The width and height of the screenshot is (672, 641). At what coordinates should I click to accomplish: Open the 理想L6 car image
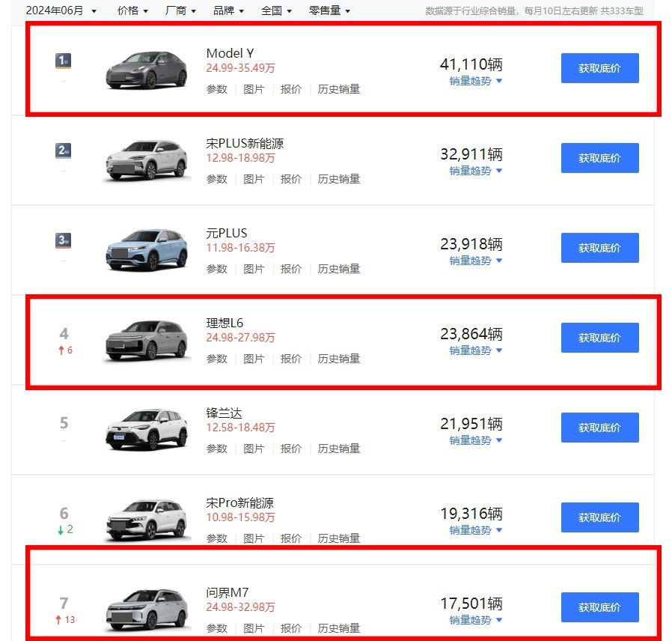pyautogui.click(x=147, y=340)
